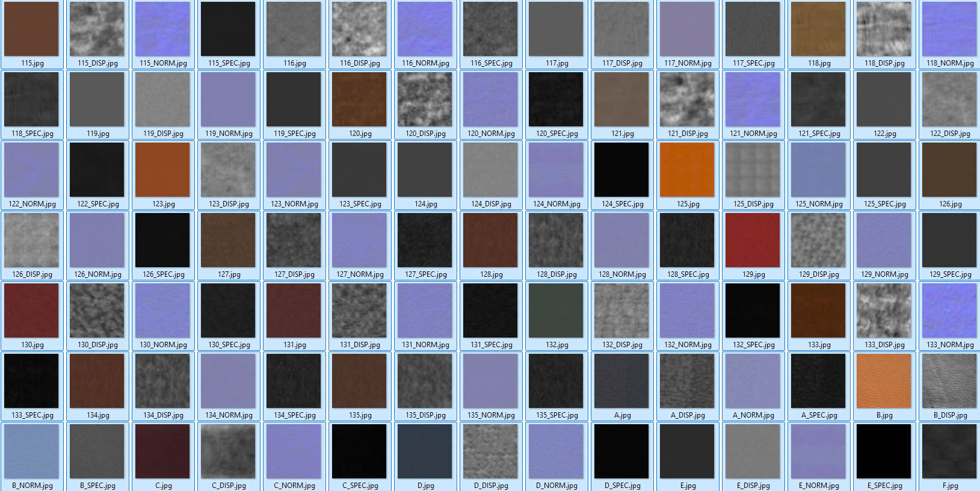Click the 125_DISP.jpg plaid displacement thumbnail
The width and height of the screenshot is (980, 491).
pyautogui.click(x=753, y=170)
